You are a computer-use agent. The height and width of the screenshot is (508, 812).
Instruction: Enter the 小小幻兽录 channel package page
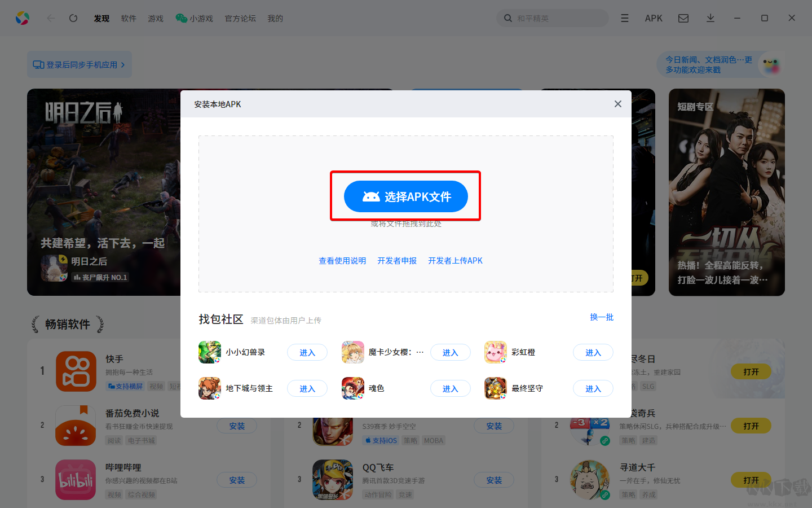(307, 352)
